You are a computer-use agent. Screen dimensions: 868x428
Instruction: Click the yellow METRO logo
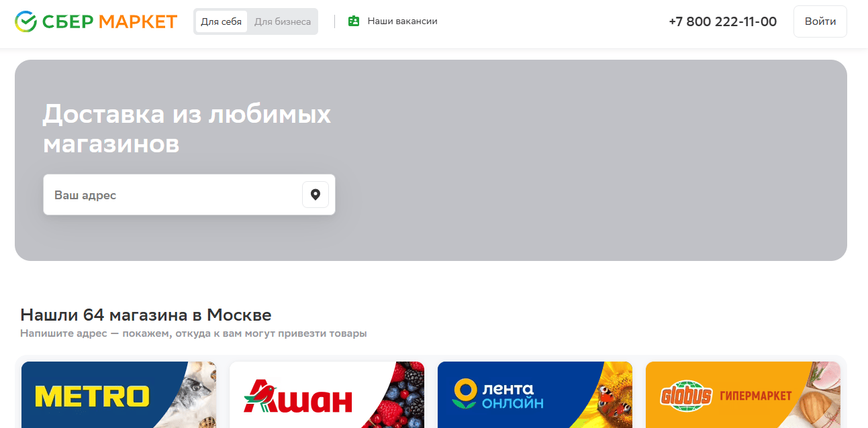tap(92, 396)
